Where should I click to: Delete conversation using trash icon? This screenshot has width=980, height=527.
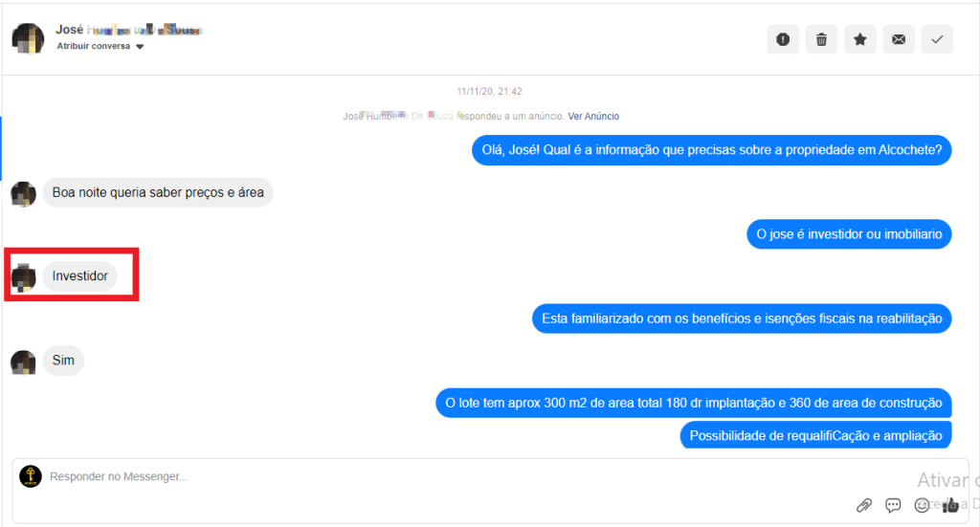pyautogui.click(x=821, y=39)
